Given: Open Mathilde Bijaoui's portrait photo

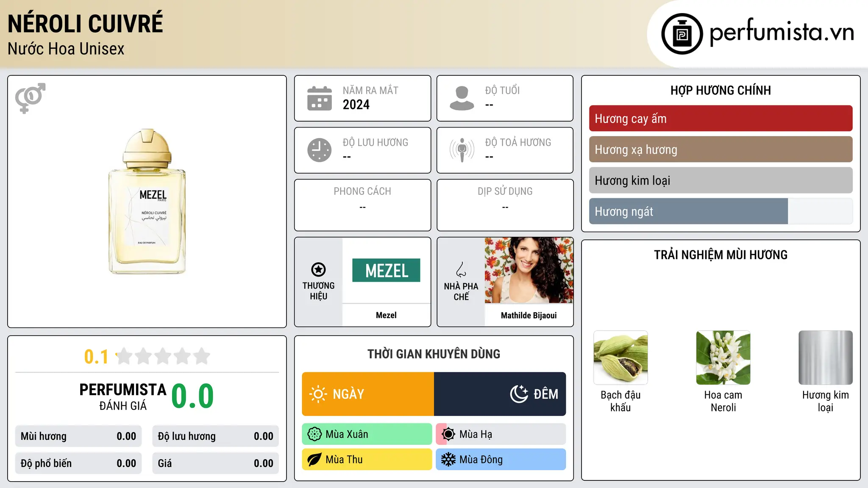Looking at the screenshot, I should pos(529,270).
